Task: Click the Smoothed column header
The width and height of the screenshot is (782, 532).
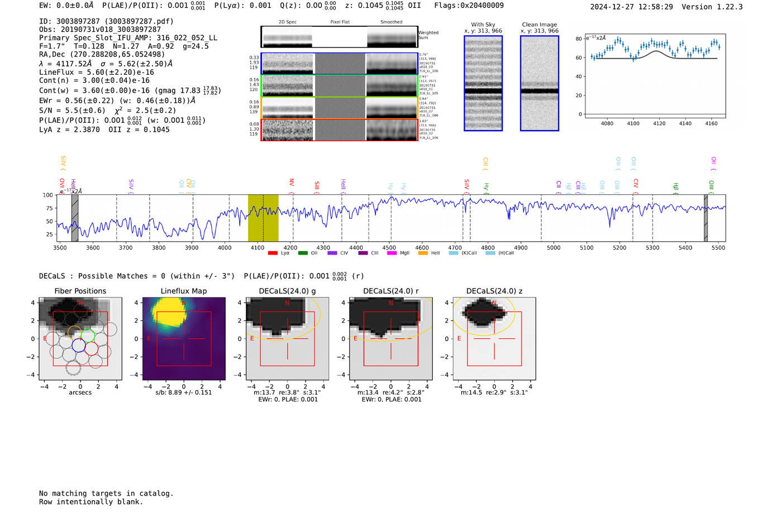Action: (391, 22)
